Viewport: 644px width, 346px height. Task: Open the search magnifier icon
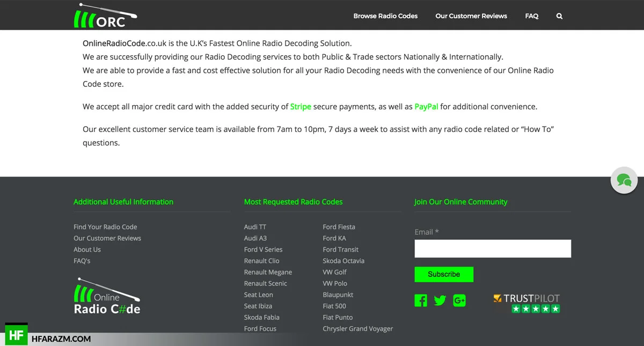(559, 16)
